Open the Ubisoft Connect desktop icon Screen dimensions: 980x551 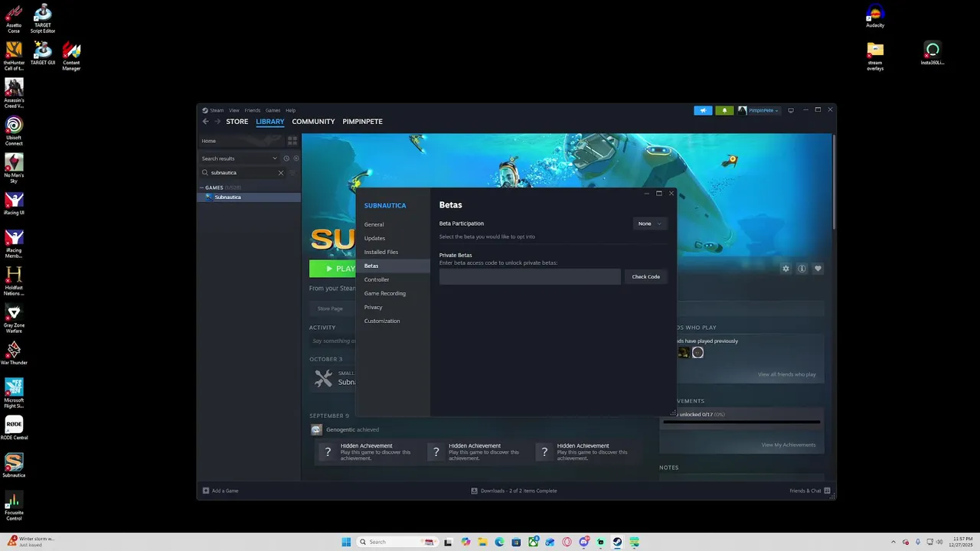pyautogui.click(x=14, y=130)
